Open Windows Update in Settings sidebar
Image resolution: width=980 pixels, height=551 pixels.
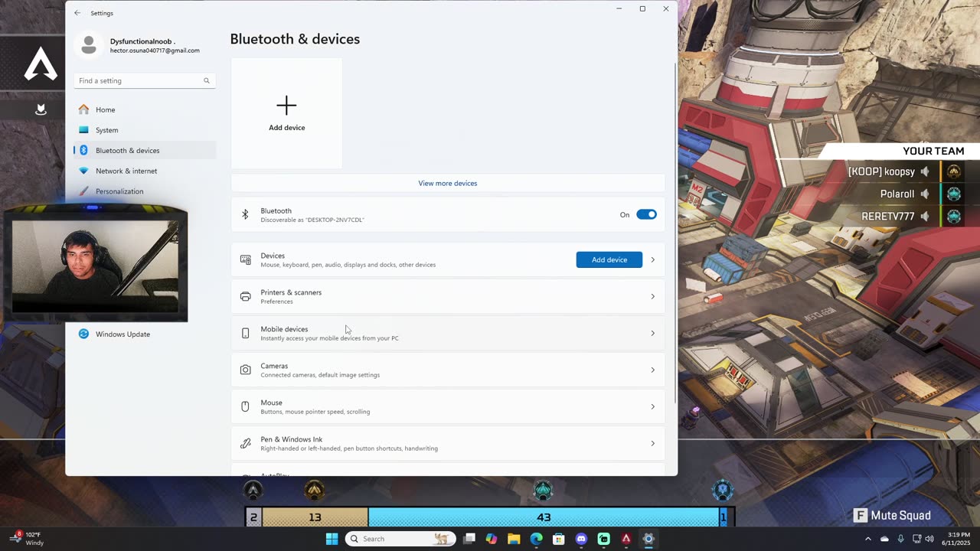[x=145, y=334]
